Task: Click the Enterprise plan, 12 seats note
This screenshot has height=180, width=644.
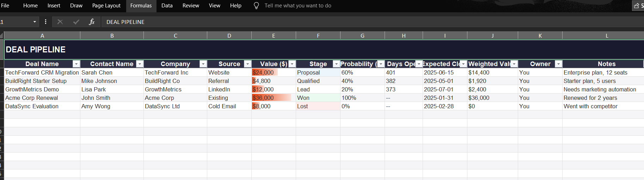Action: pos(603,72)
